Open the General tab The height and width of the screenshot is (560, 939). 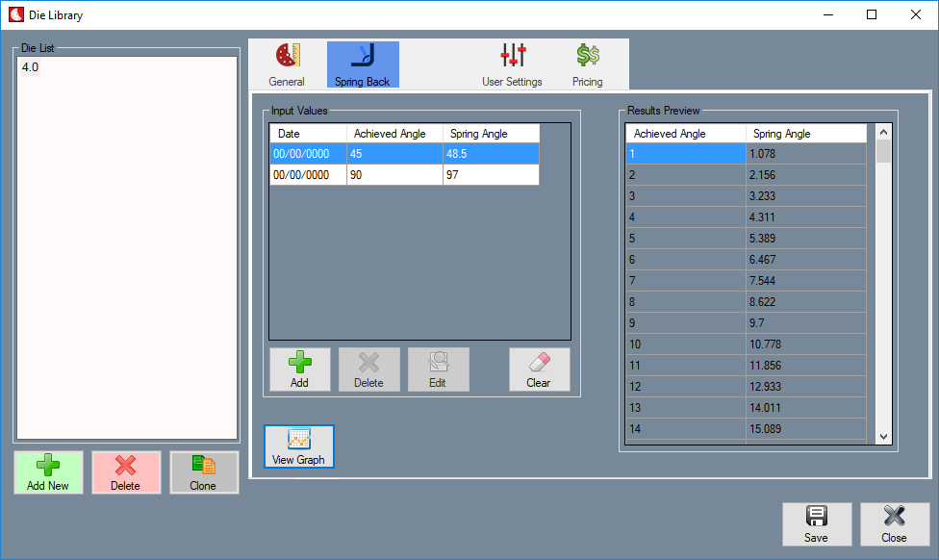pos(287,65)
